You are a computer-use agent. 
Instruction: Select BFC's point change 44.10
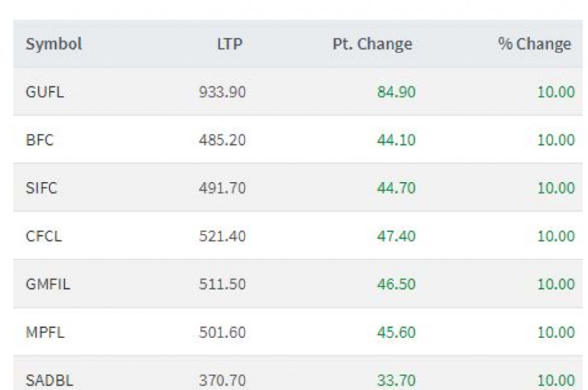[x=396, y=140]
